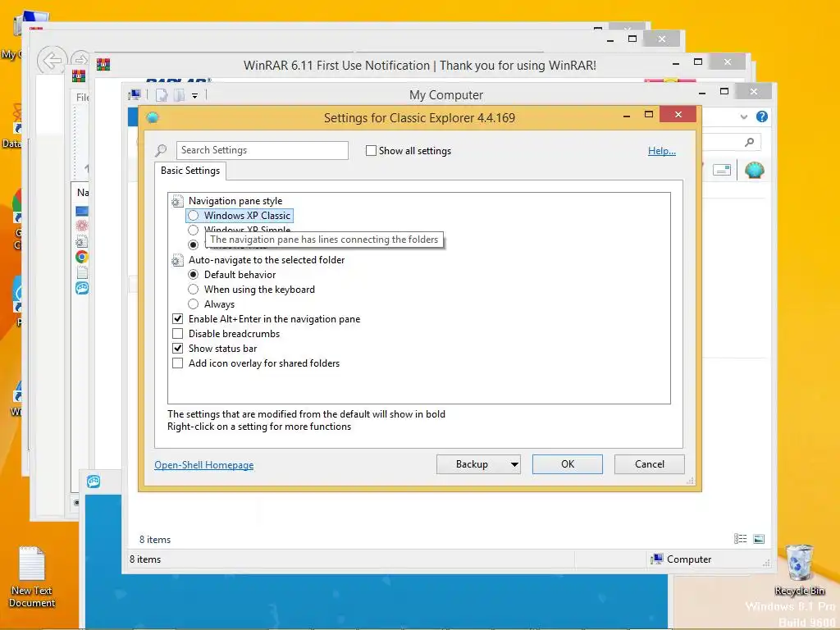Select New Text Document desktop icon

32,577
